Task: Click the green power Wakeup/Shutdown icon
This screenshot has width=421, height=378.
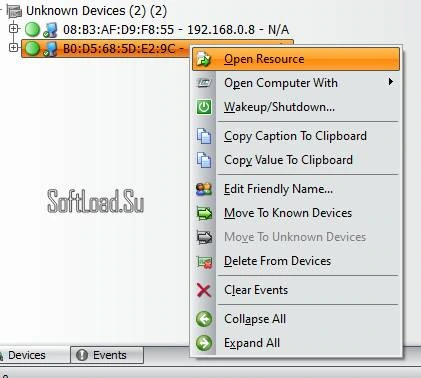Action: (x=204, y=107)
